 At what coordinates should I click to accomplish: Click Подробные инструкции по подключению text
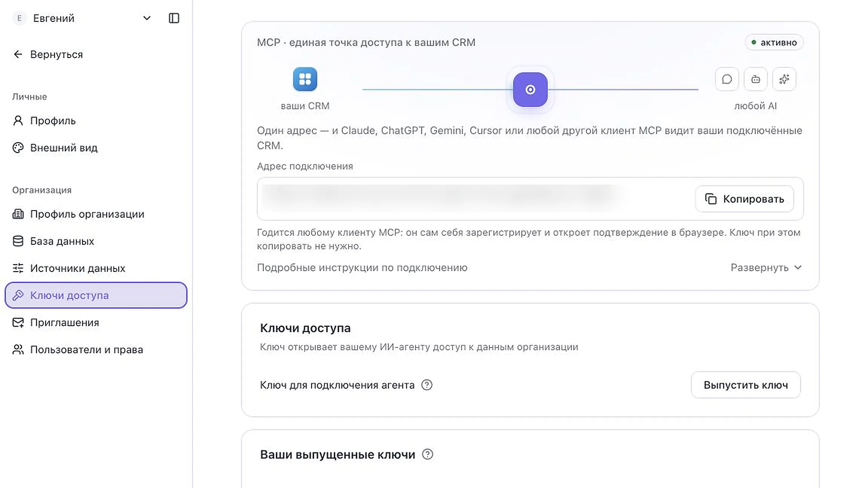tap(362, 267)
